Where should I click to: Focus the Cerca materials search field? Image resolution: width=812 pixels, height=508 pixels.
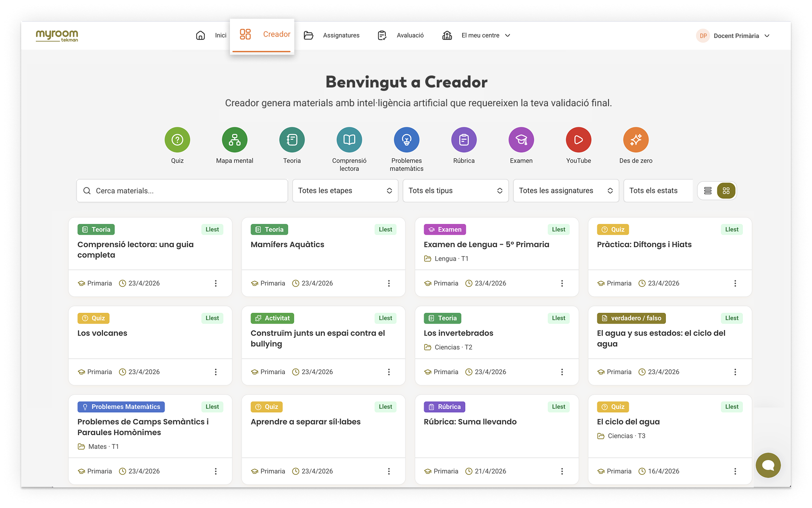coord(182,191)
